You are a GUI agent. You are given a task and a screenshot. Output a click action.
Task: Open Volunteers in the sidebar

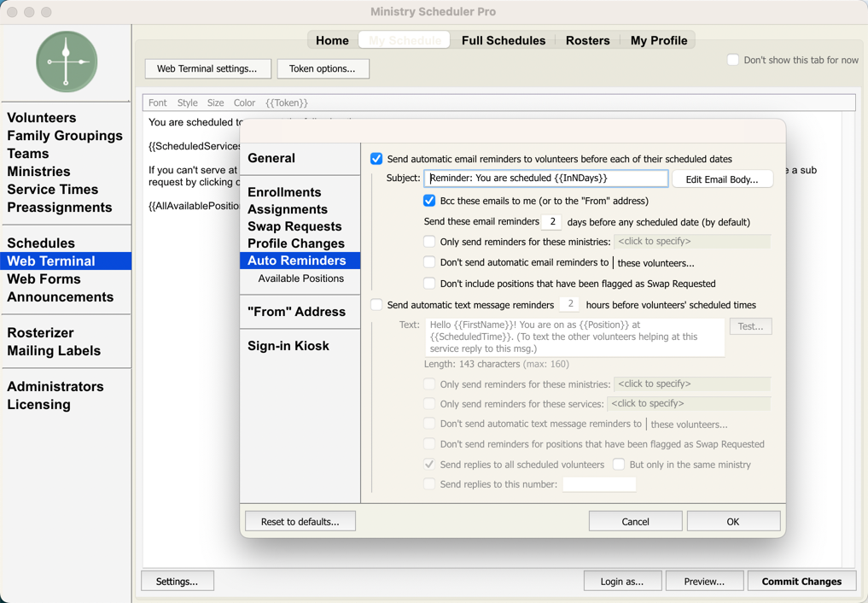point(42,117)
